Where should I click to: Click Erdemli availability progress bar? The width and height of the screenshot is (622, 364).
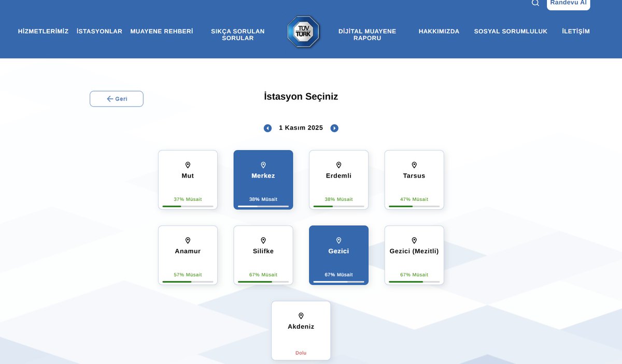click(x=338, y=206)
